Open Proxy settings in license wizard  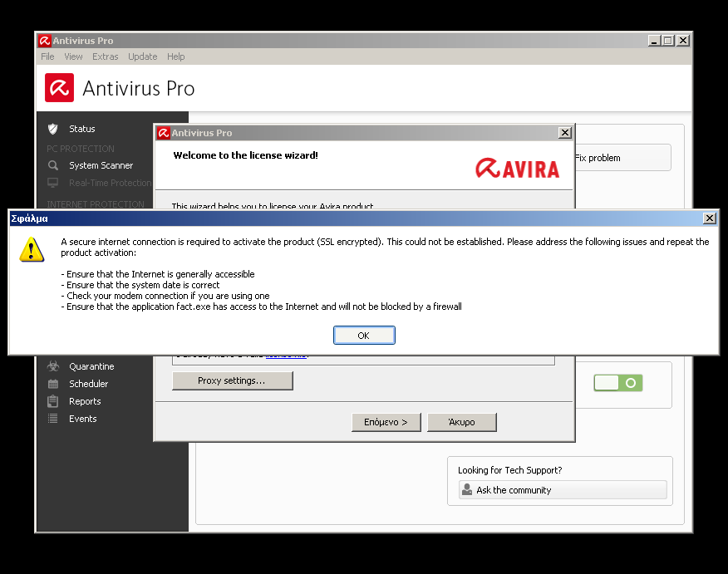[x=232, y=380]
